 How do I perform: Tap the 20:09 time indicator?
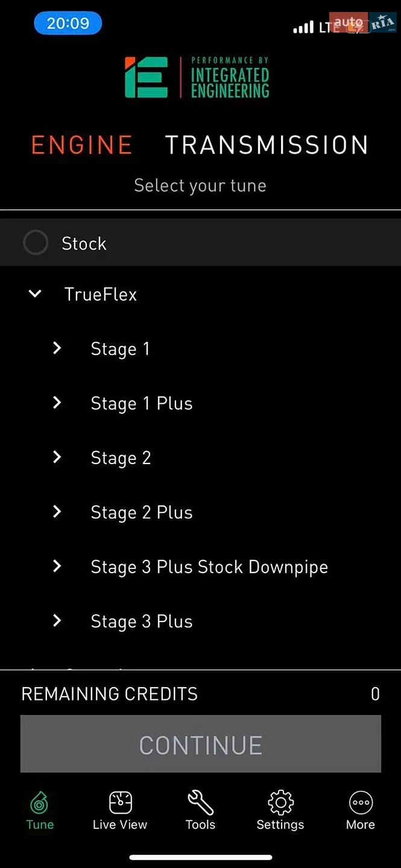click(68, 24)
